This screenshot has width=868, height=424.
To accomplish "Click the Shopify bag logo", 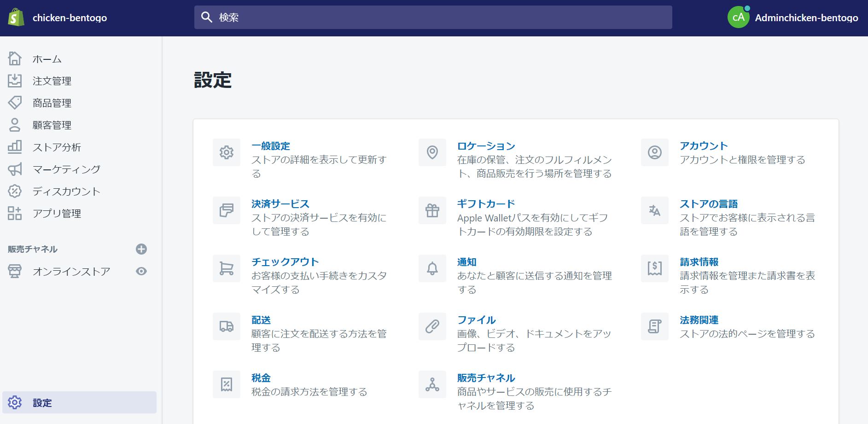I will [16, 17].
